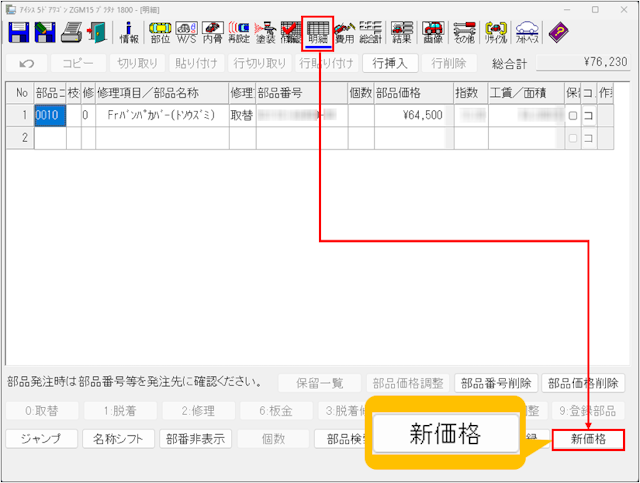Click the 総合計 grand total icon

pos(371,33)
